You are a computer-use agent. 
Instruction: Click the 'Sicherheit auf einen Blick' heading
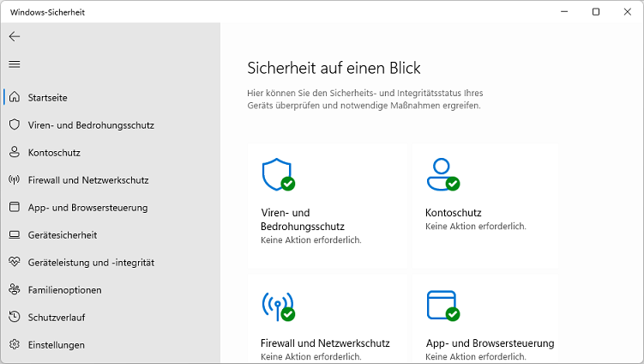(x=334, y=68)
